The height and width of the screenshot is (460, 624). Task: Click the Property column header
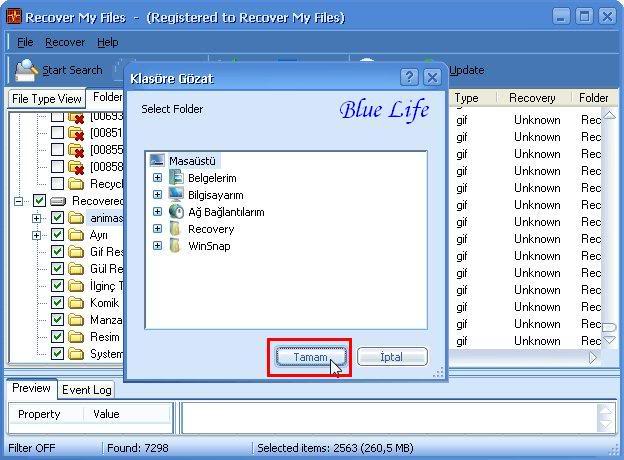coord(46,414)
